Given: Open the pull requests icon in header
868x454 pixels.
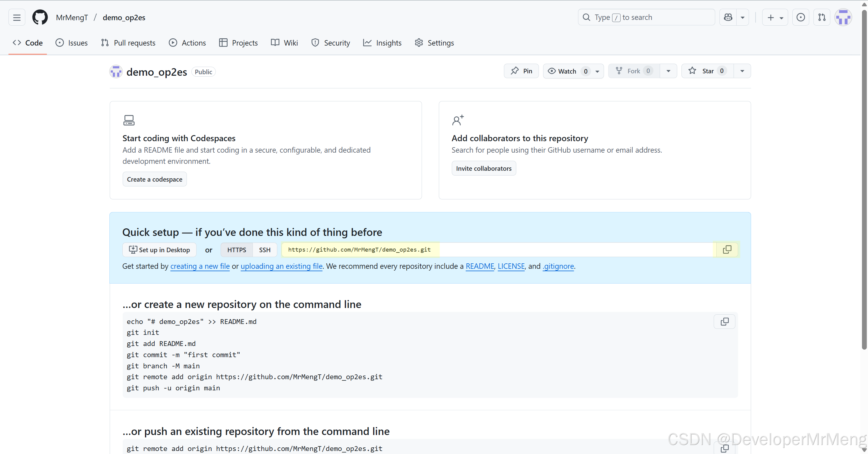Looking at the screenshot, I should tap(822, 17).
